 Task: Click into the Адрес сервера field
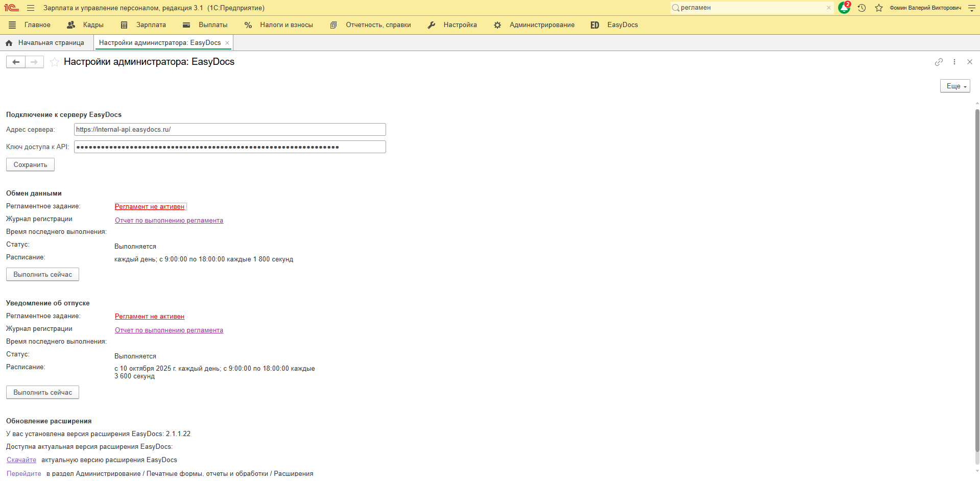click(229, 130)
